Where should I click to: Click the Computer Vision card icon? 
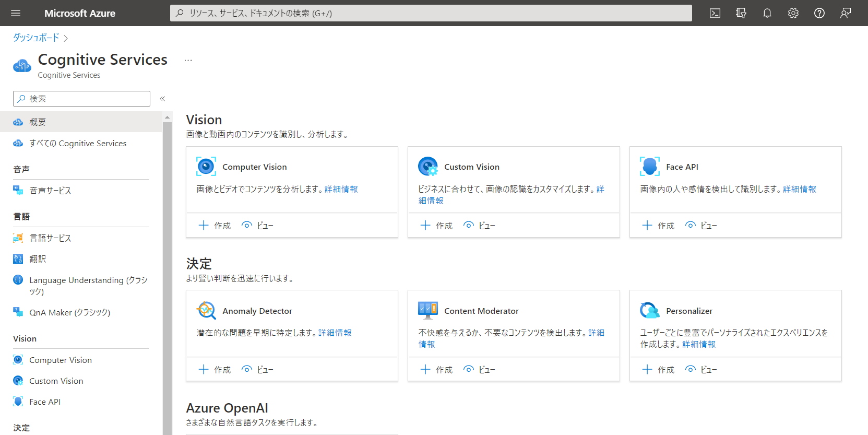point(206,167)
